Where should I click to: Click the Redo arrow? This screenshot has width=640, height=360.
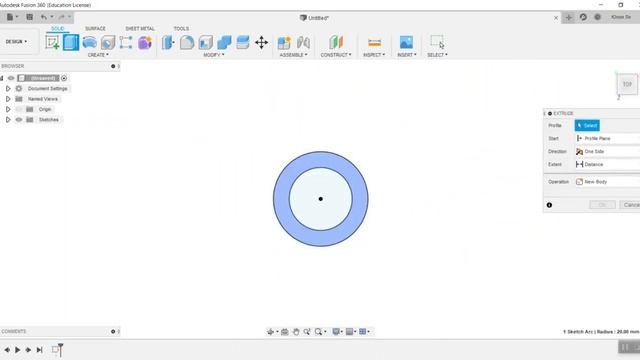(x=62, y=17)
